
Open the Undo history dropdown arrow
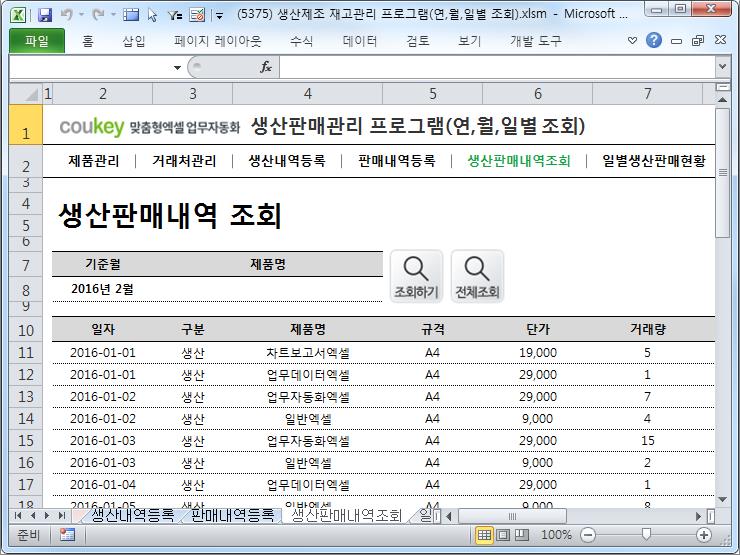[x=81, y=15]
